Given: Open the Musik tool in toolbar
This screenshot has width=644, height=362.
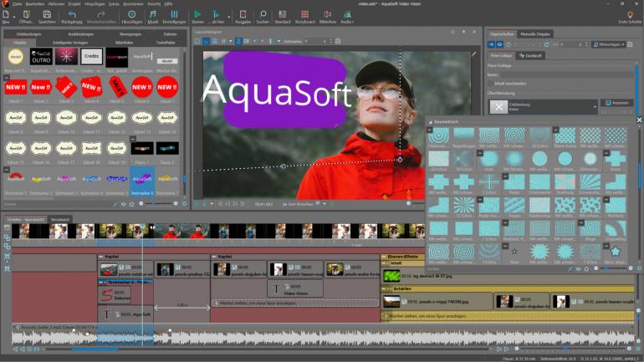Looking at the screenshot, I should pos(153,15).
